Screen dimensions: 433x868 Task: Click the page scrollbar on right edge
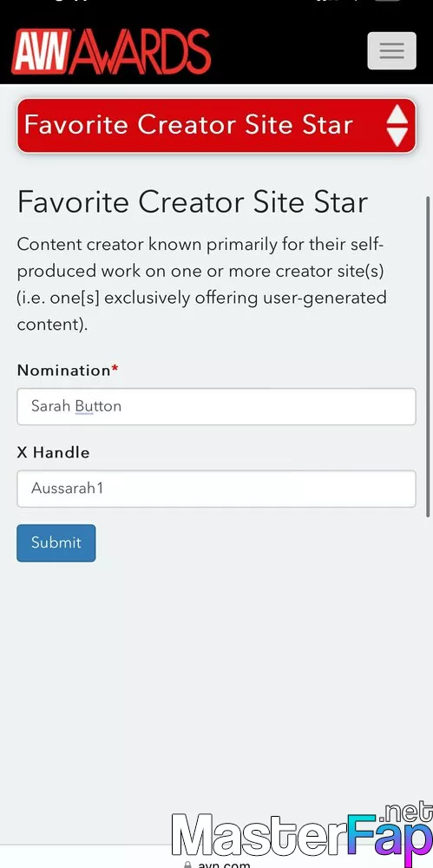[428, 357]
